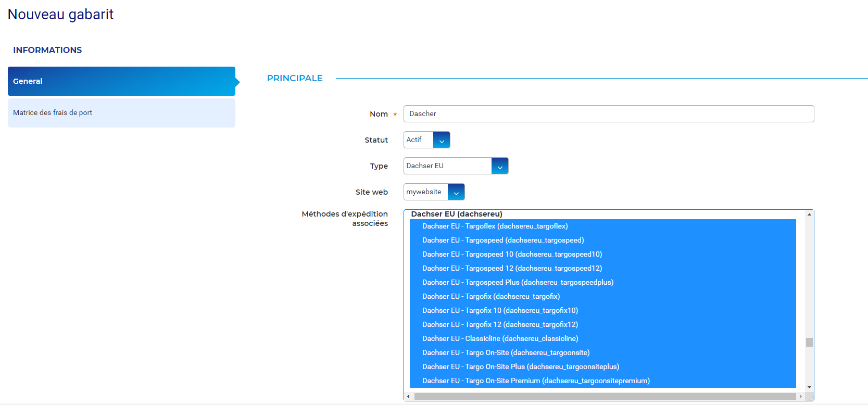Image resolution: width=868 pixels, height=405 pixels.
Task: Open the Statut dropdown arrow
Action: (442, 140)
